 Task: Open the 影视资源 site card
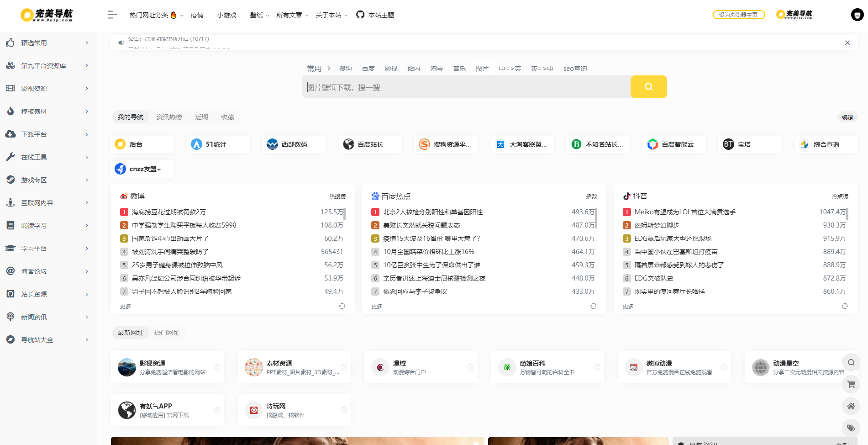pos(168,367)
